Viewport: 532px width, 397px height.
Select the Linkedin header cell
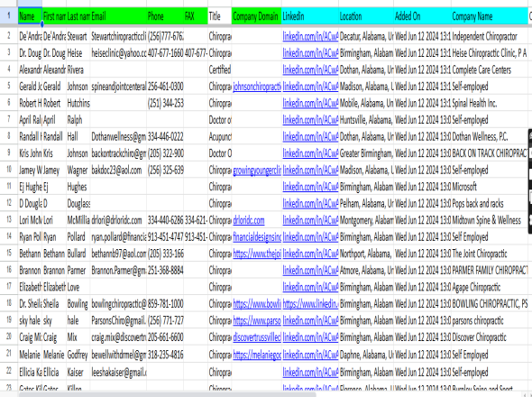[x=310, y=16]
